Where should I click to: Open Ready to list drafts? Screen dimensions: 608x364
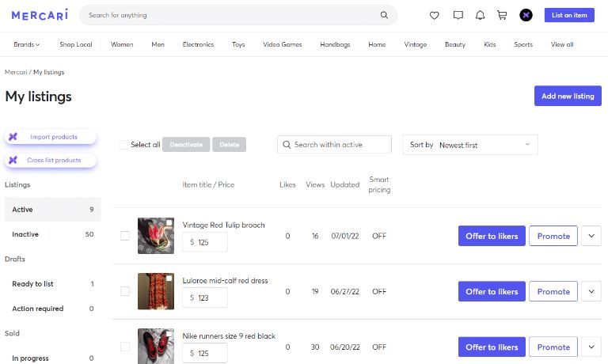[x=53, y=284]
